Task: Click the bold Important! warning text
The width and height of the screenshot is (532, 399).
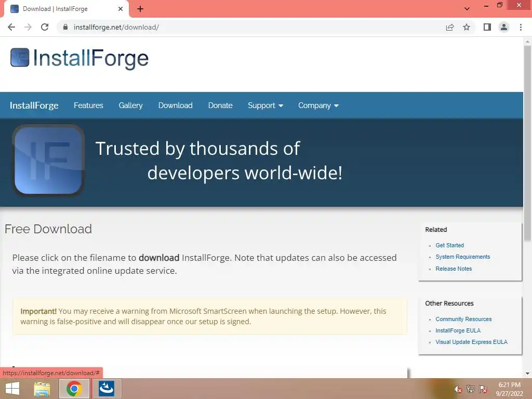Action: point(38,311)
